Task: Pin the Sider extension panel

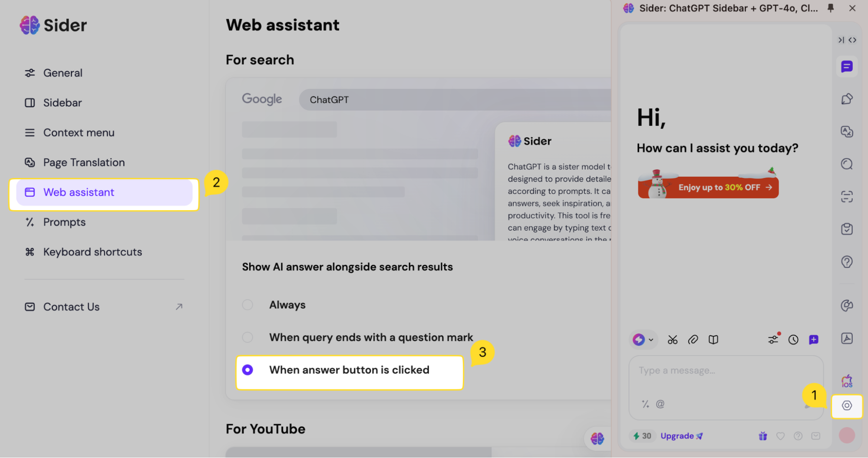Action: (831, 8)
